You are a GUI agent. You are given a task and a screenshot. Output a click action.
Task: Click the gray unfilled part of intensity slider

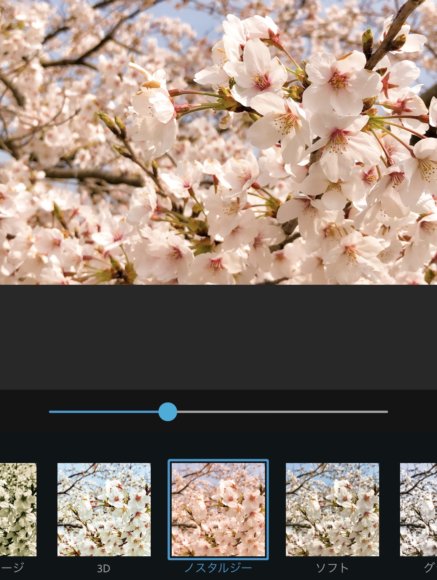[x=282, y=412]
